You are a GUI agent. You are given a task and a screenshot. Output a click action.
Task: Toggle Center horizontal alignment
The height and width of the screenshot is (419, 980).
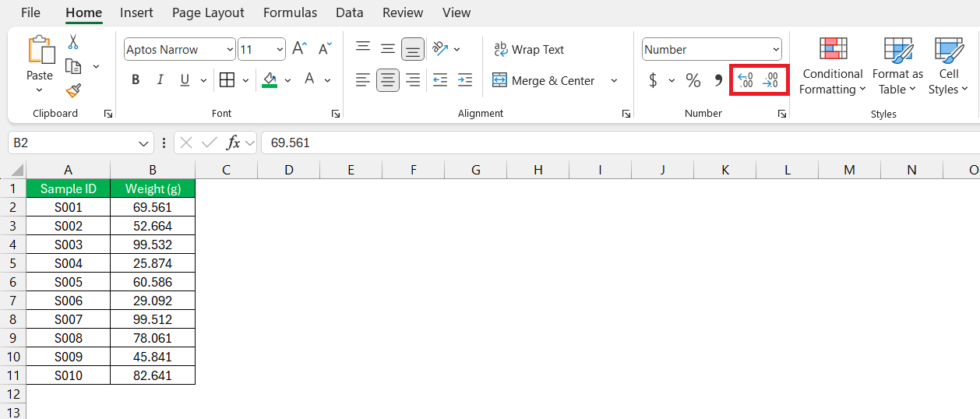(388, 80)
